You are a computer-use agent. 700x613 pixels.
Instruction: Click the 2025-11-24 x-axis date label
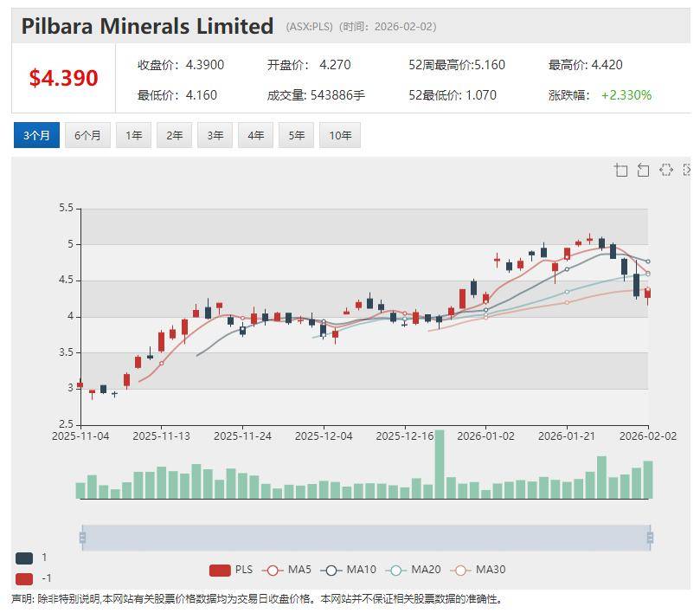[242, 436]
